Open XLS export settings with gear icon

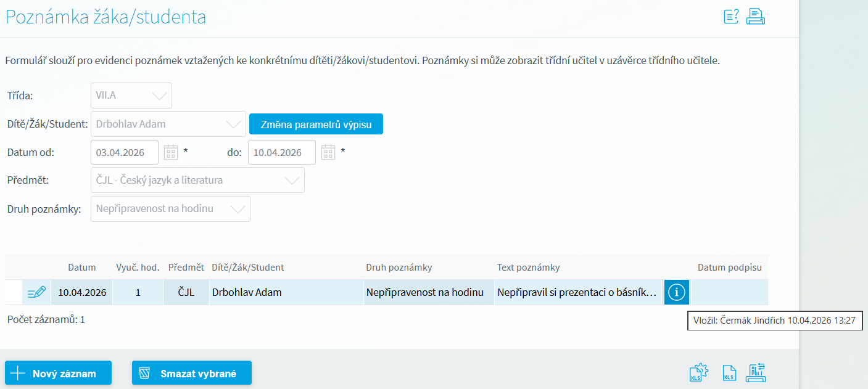coord(698,373)
